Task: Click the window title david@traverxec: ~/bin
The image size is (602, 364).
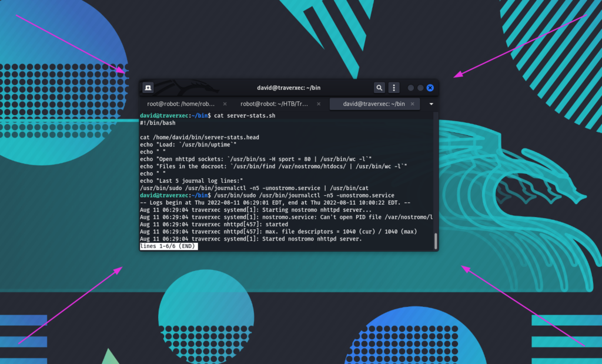Action: pyautogui.click(x=289, y=88)
